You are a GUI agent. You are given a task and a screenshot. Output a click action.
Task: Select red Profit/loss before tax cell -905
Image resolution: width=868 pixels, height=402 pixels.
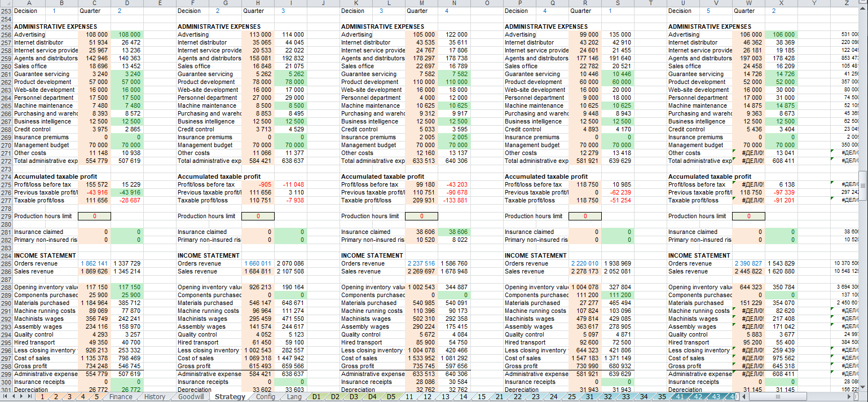(x=258, y=184)
